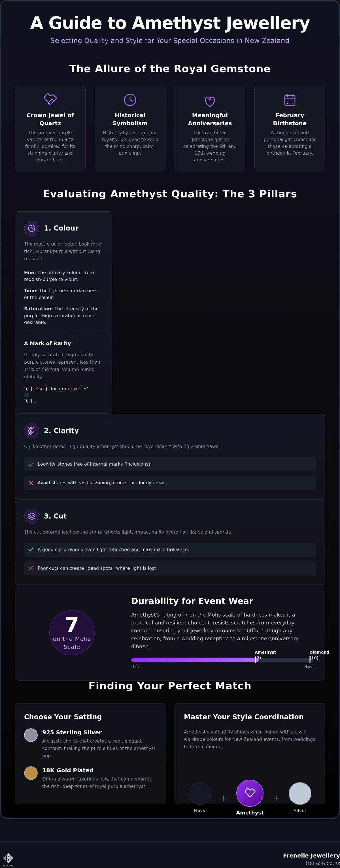The width and height of the screenshot is (340, 868).
Task: Click the purple Amethyst heart circle
Action: pyautogui.click(x=250, y=793)
